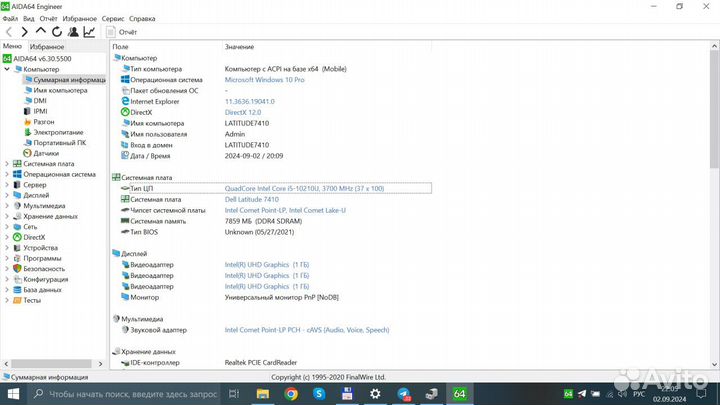Click the База данных tree icon
The image size is (720, 405).
coord(17,290)
